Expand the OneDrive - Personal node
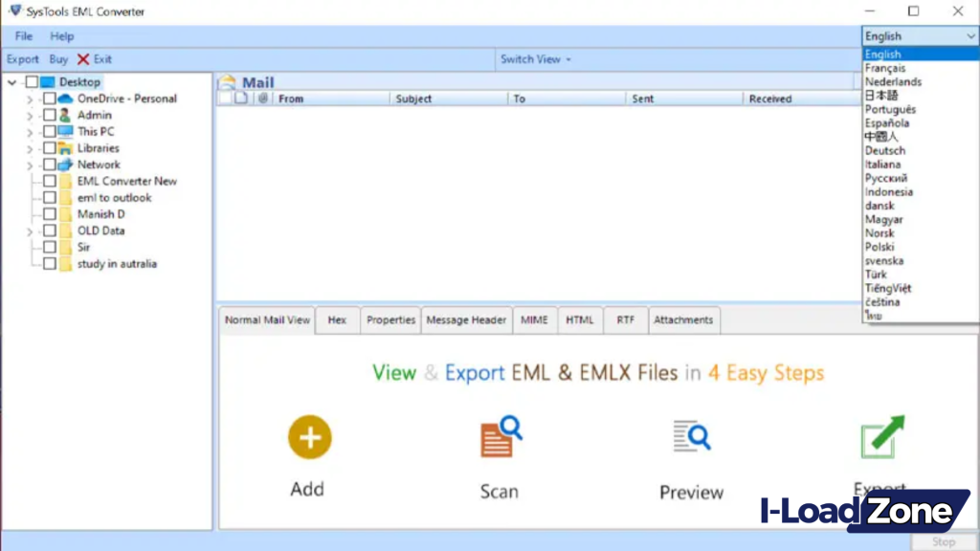The height and width of the screenshot is (551, 980). point(30,99)
